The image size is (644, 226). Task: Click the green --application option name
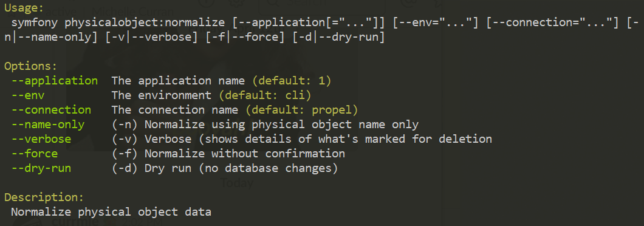pos(55,81)
